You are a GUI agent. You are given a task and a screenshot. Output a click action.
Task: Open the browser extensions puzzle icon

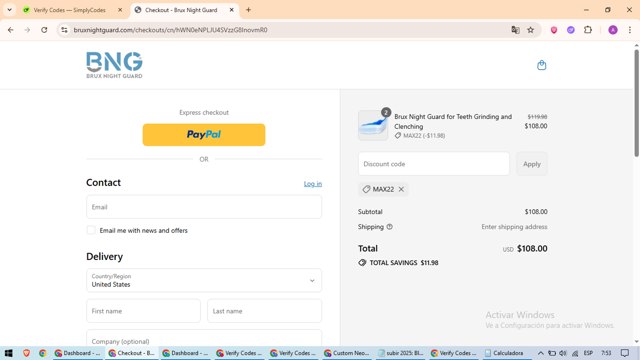pyautogui.click(x=588, y=30)
